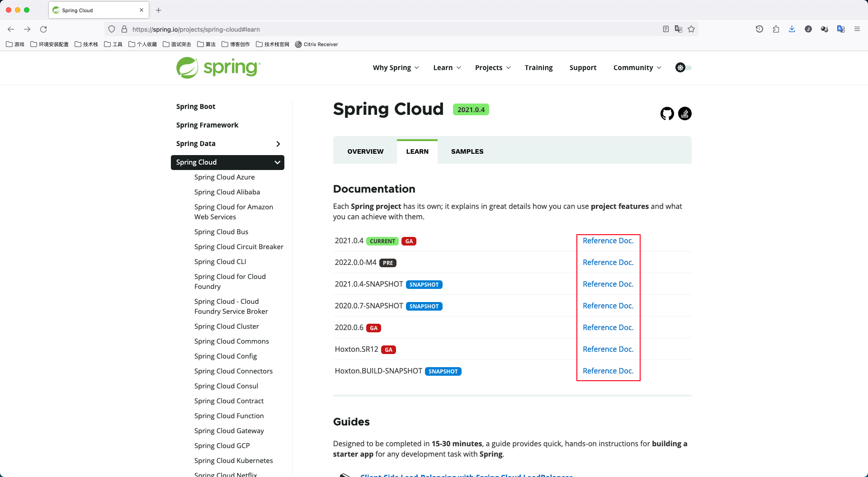Open Spring Boot in the sidebar
This screenshot has width=868, height=477.
[196, 107]
